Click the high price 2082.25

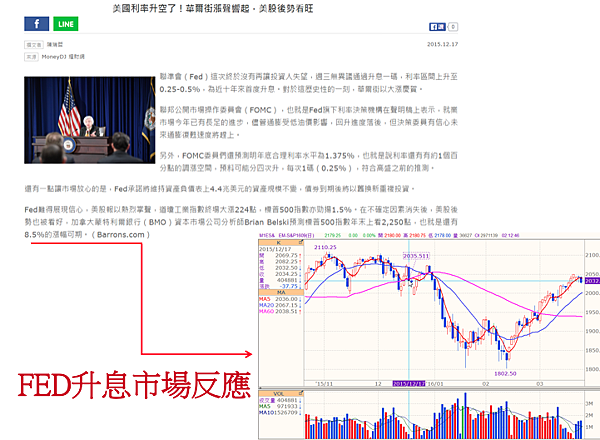(x=286, y=261)
